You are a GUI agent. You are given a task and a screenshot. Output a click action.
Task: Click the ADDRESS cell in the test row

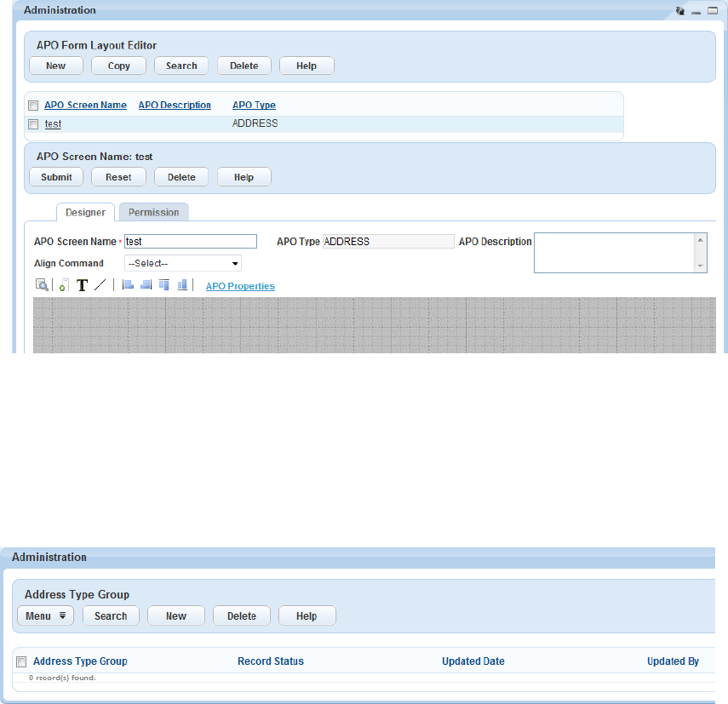pyautogui.click(x=255, y=123)
